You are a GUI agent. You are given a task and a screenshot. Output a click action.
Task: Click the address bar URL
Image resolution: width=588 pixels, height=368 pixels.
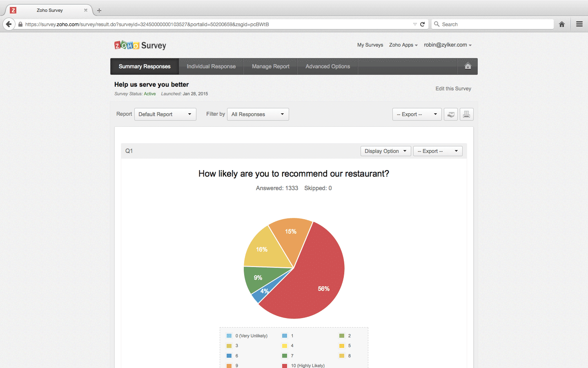pos(147,24)
